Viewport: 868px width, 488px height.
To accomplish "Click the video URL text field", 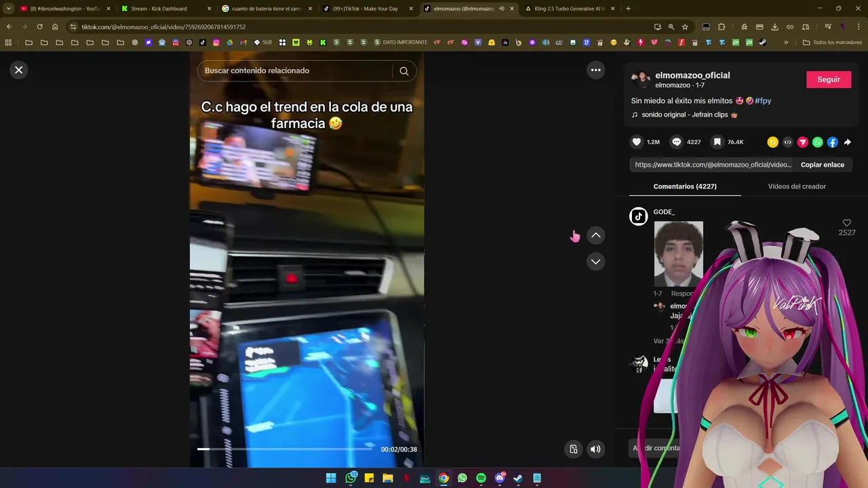I will click(x=712, y=165).
